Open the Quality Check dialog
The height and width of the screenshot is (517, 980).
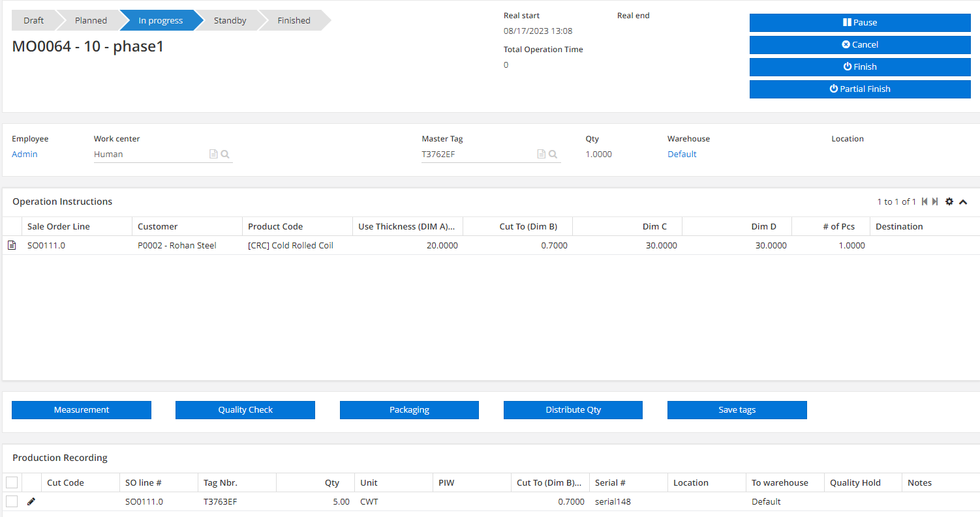245,409
